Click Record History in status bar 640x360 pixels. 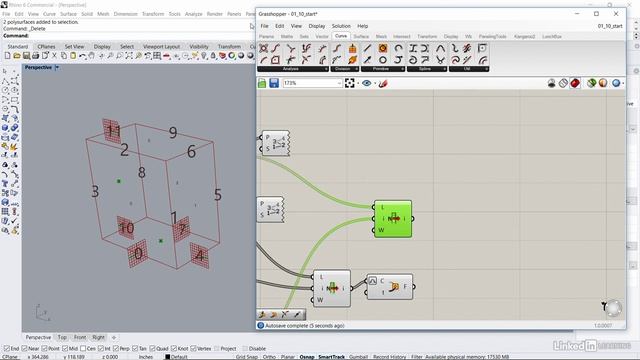(x=389, y=357)
